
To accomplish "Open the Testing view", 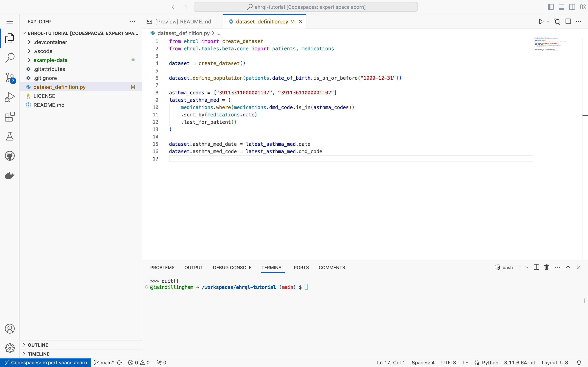I will point(10,136).
